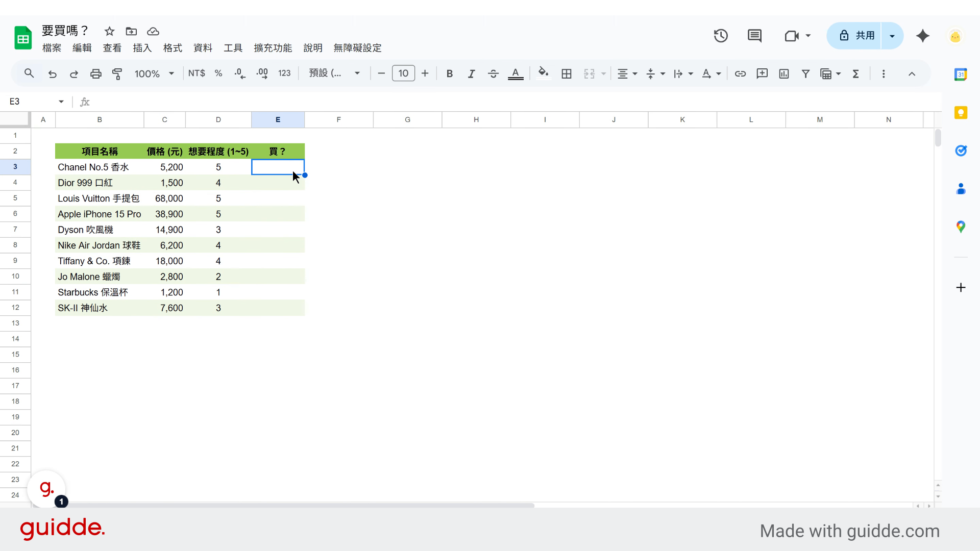Viewport: 980px width, 551px height.
Task: Insert a link using the link icon
Action: click(740, 73)
